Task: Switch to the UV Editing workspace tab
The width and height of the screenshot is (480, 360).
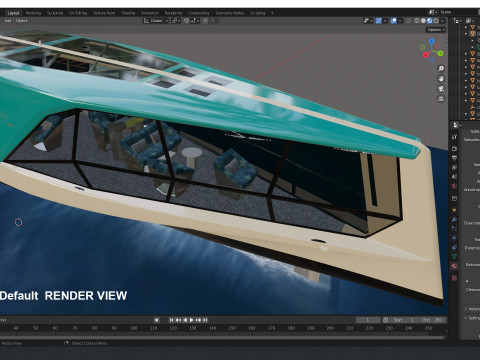Action: [78, 13]
